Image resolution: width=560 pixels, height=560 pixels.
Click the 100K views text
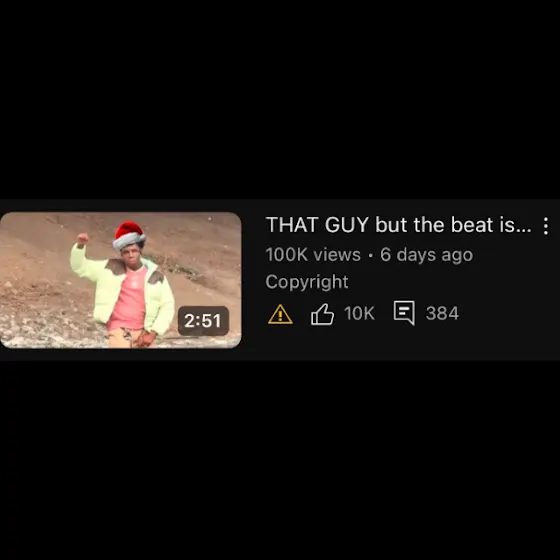tap(313, 255)
